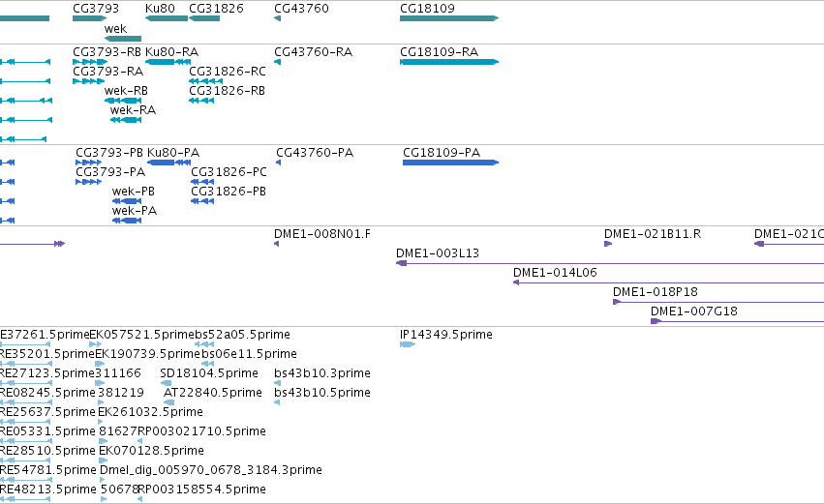The width and height of the screenshot is (824, 504).
Task: Select EST SD18104.5prime
Action: (x=209, y=373)
